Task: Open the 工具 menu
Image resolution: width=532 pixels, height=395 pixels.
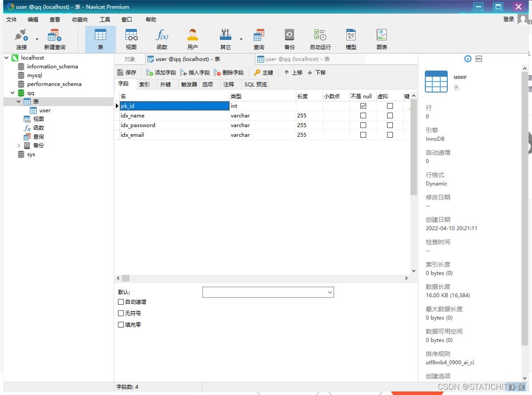Action: (x=105, y=19)
